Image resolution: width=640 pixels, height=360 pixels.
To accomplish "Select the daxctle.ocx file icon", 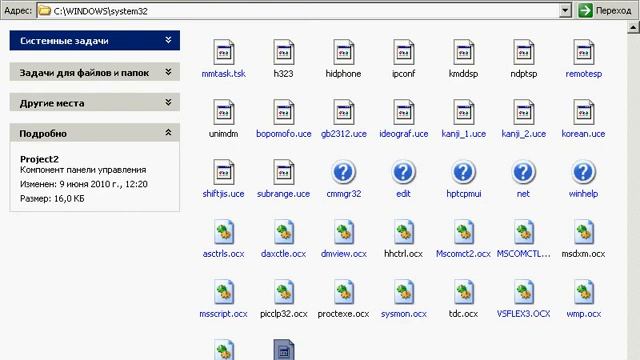I will tap(284, 232).
